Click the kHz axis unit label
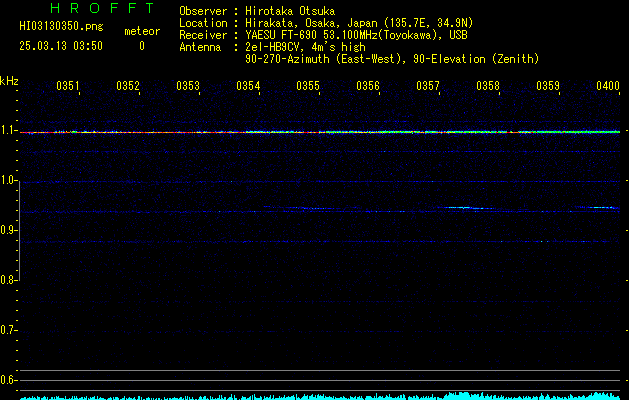This screenshot has width=629, height=400. (9, 81)
